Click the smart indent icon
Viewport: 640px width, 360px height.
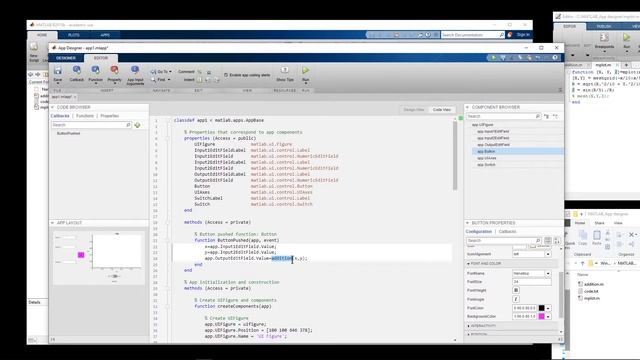click(x=200, y=80)
